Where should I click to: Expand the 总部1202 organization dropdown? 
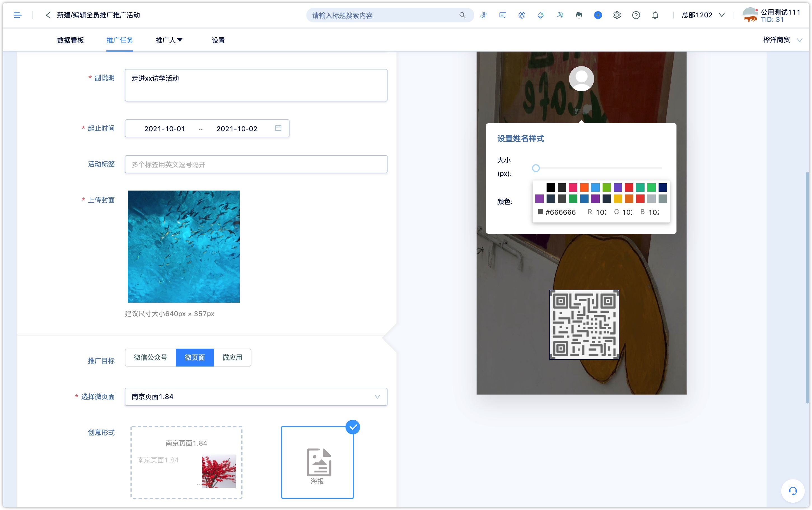point(703,15)
